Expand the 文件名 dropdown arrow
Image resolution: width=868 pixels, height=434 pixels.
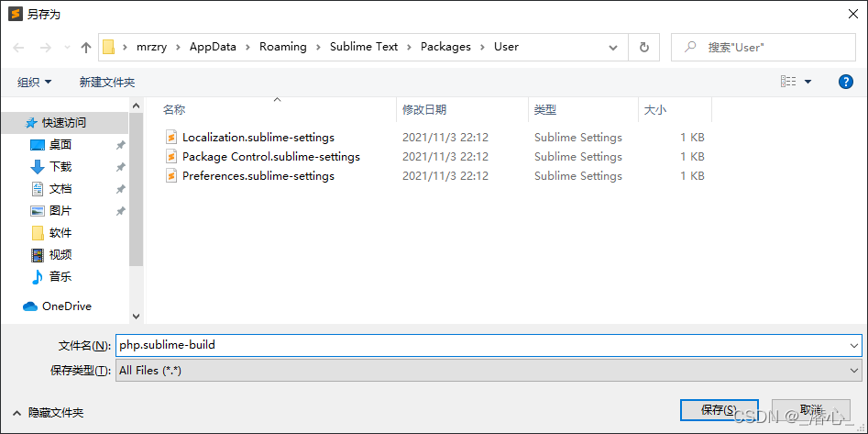coord(853,345)
